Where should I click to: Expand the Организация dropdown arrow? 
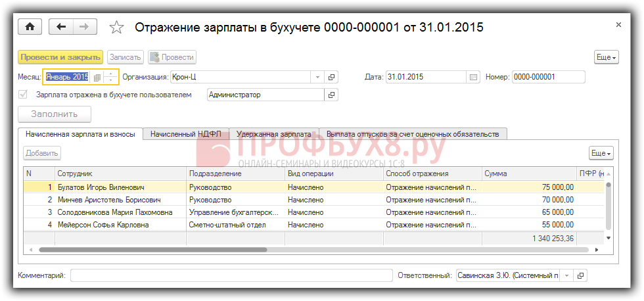pos(317,77)
